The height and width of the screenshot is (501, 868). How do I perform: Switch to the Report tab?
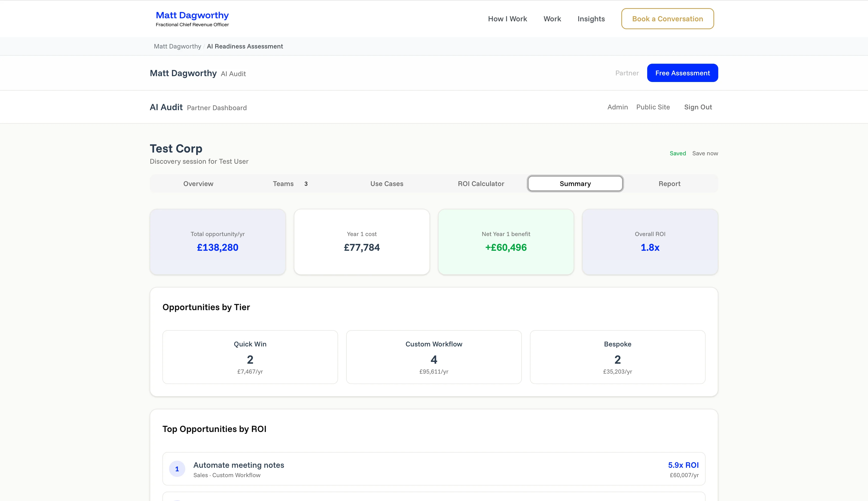[x=669, y=184]
